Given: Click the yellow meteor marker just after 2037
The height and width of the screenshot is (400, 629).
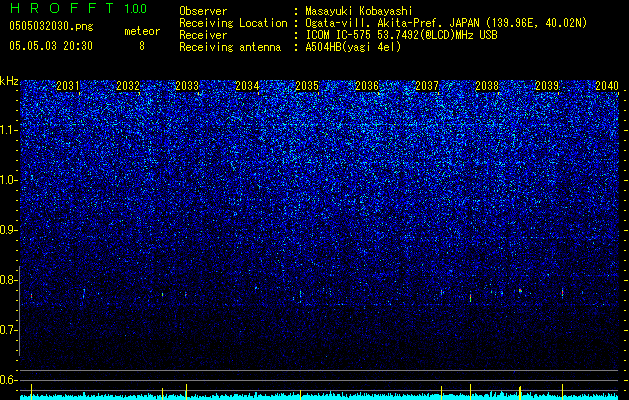Looking at the screenshot, I should 442,392.
